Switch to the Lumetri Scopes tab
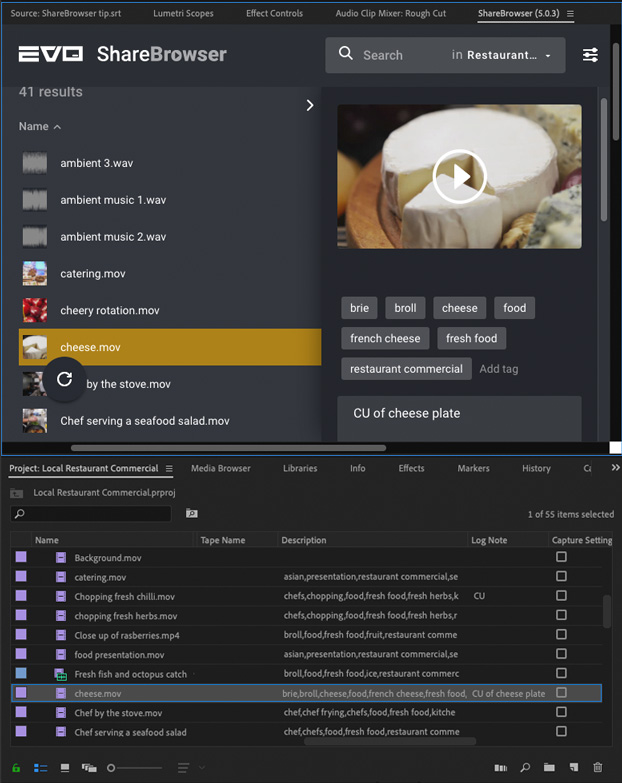The image size is (622, 783). tap(183, 13)
